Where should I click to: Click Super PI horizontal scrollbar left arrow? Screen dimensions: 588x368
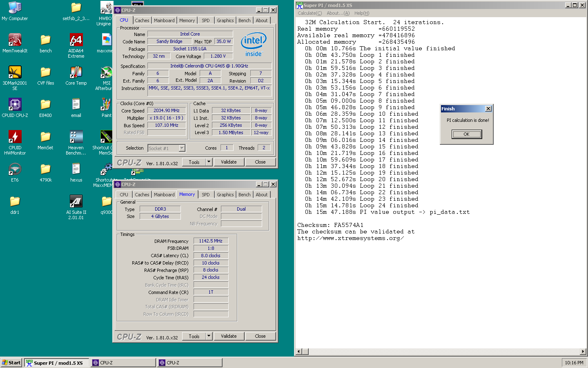coord(298,352)
